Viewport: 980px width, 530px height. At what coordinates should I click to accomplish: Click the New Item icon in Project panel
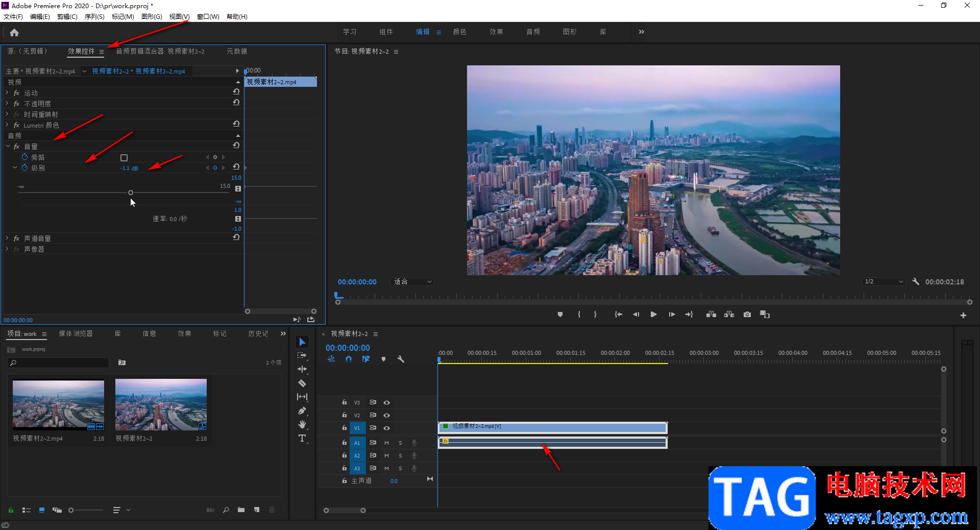tap(257, 510)
